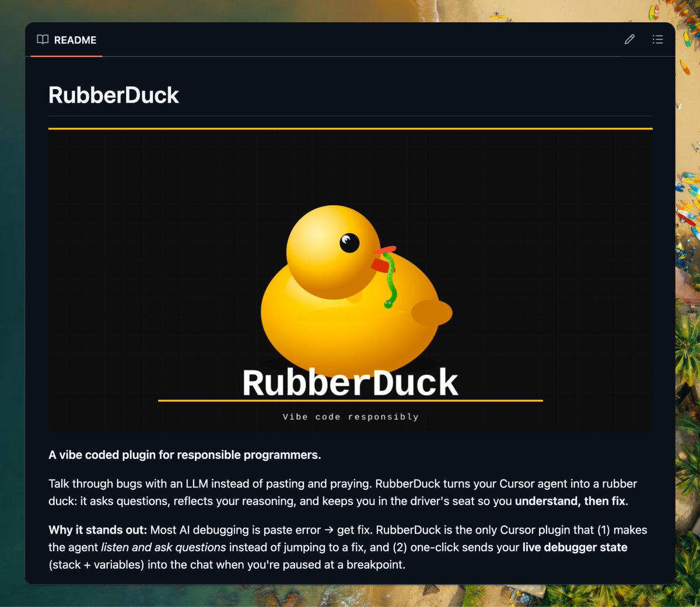Click the bold "understand, then fix" text
This screenshot has width=700, height=607.
(570, 501)
